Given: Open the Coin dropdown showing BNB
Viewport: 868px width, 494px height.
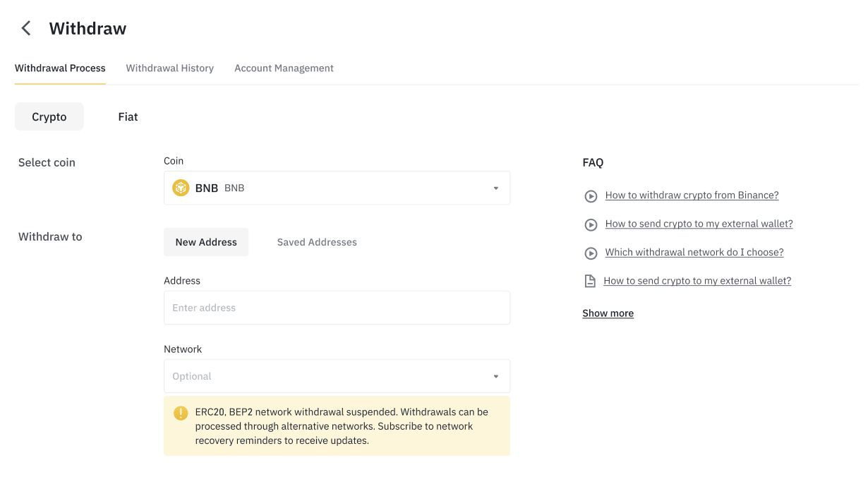Looking at the screenshot, I should coord(337,188).
